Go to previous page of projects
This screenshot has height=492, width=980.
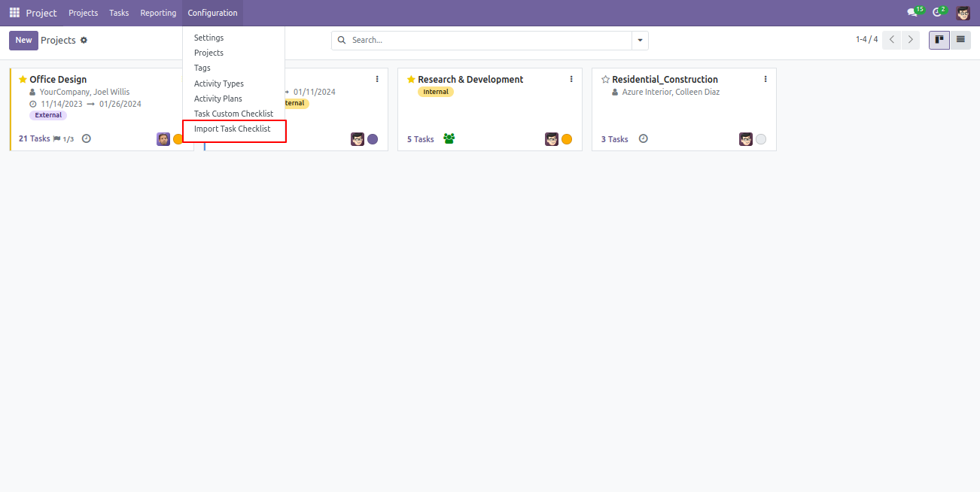point(892,40)
